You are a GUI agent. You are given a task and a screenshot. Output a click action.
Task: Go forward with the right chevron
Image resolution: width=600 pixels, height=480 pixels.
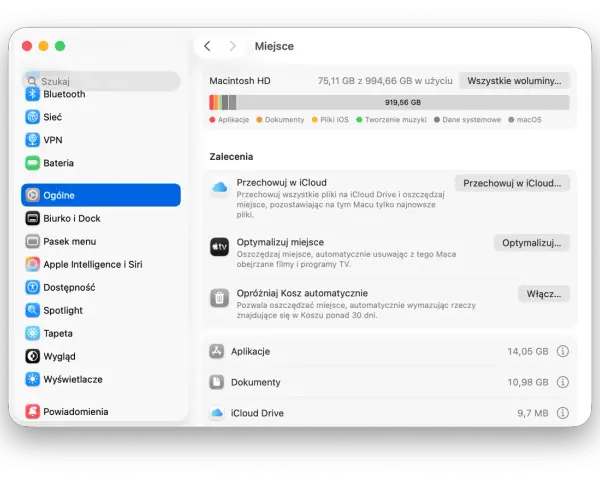point(232,46)
